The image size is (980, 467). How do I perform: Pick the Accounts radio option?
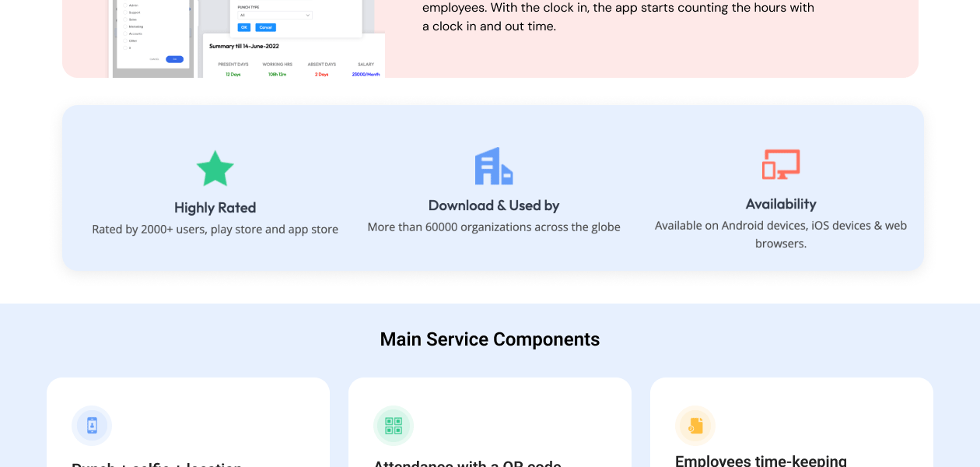click(x=124, y=33)
